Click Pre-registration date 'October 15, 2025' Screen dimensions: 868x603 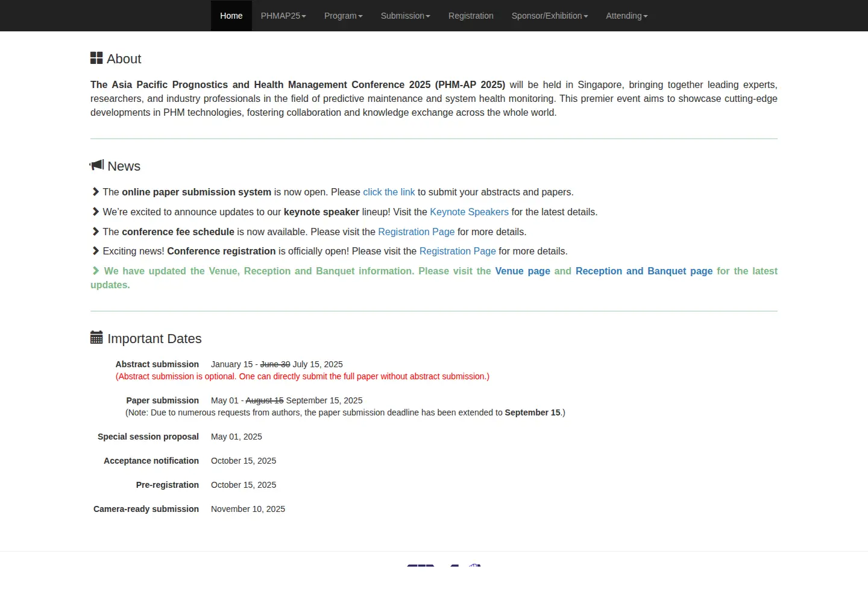[244, 485]
